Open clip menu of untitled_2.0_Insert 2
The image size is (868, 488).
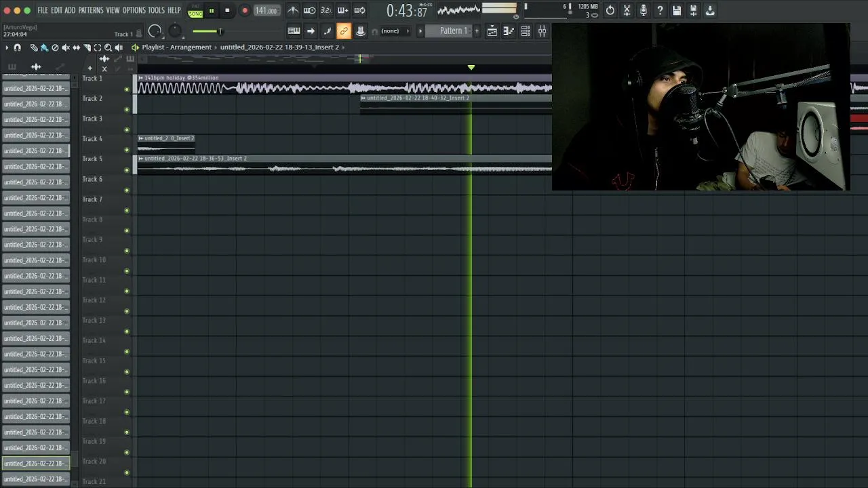(141, 138)
